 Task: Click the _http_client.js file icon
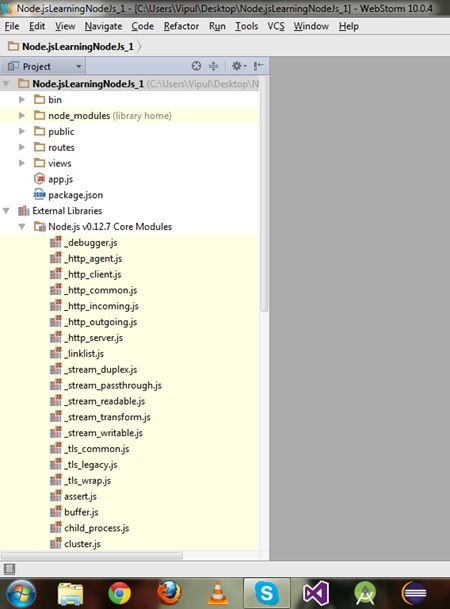56,274
